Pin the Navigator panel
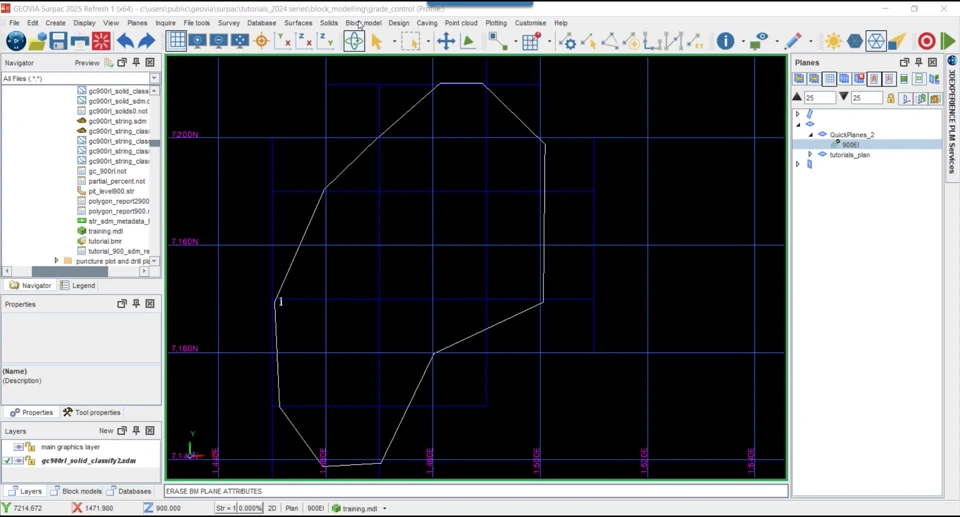 [136, 62]
